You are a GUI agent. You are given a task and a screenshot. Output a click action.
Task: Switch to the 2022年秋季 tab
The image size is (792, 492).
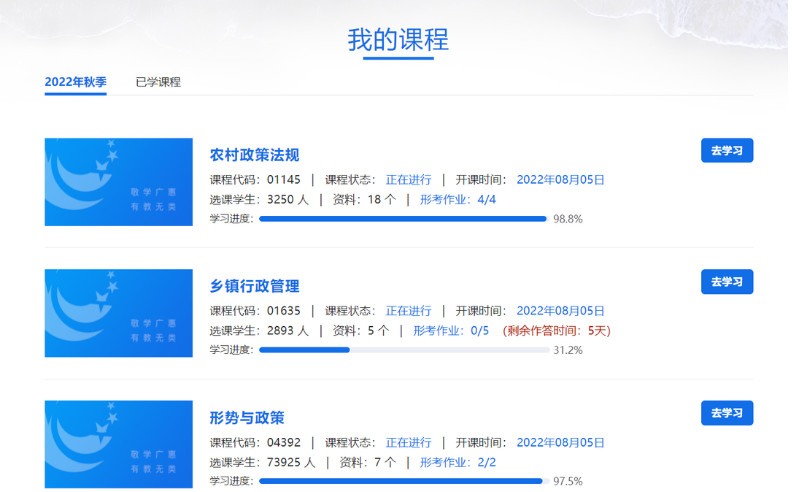[x=76, y=82]
